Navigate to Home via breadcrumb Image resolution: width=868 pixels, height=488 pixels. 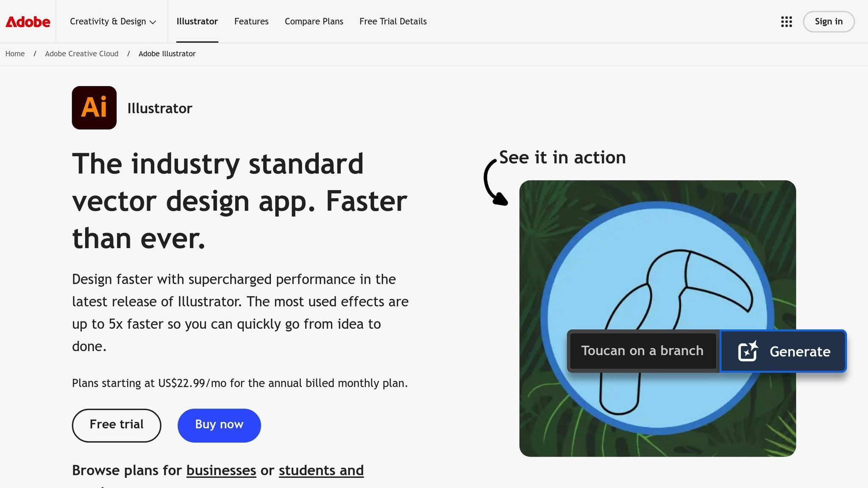tap(15, 54)
